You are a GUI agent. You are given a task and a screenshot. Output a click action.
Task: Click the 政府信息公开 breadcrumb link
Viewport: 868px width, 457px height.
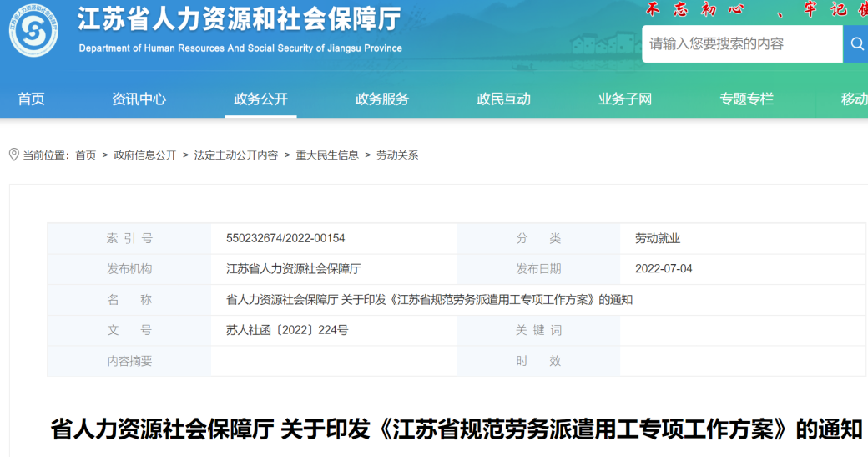(145, 155)
